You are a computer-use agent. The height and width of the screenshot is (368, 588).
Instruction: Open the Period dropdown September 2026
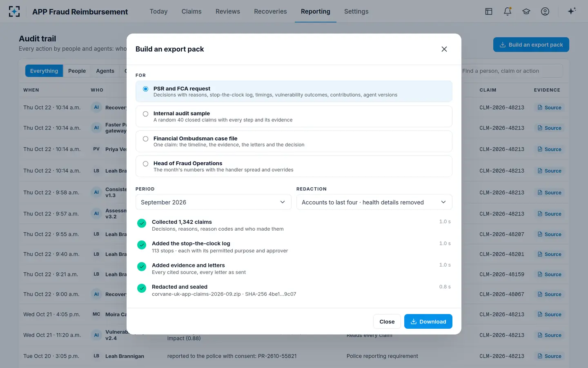[213, 202]
